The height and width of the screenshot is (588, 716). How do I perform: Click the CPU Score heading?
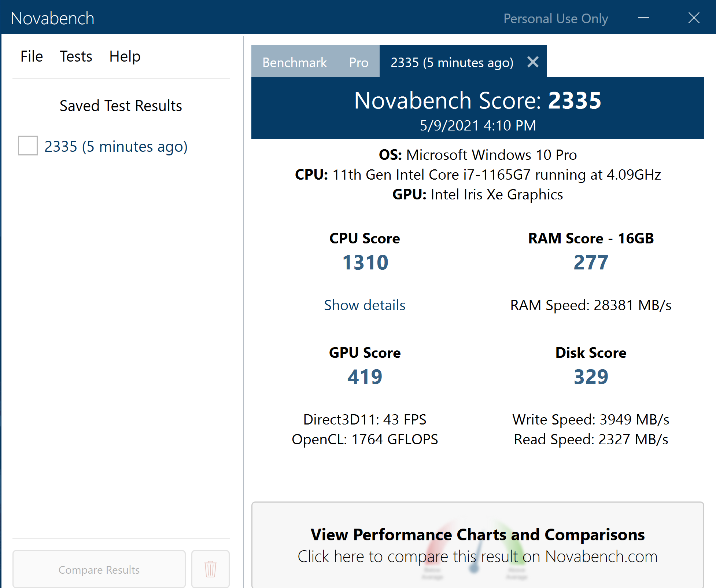(x=365, y=238)
